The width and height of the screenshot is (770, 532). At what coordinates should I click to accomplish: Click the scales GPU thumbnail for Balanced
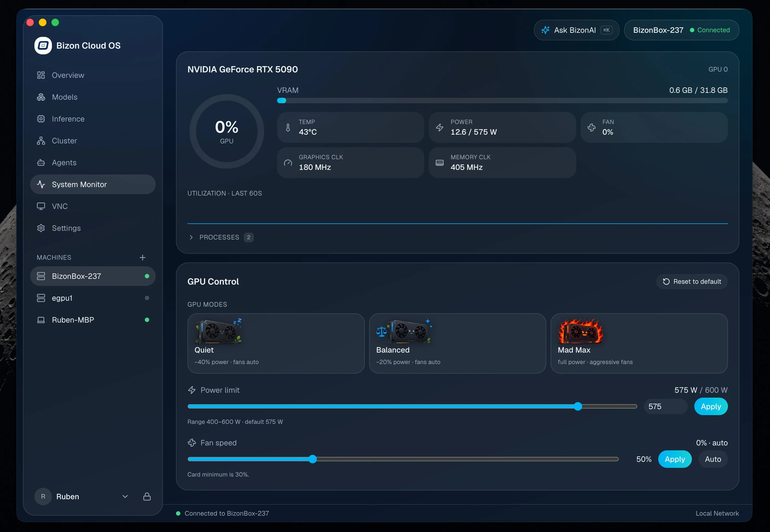(x=404, y=331)
